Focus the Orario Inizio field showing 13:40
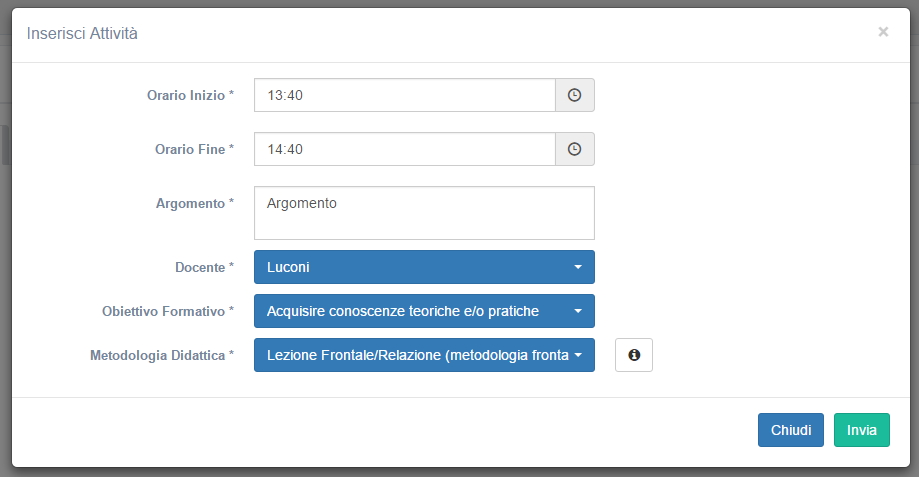 point(404,95)
